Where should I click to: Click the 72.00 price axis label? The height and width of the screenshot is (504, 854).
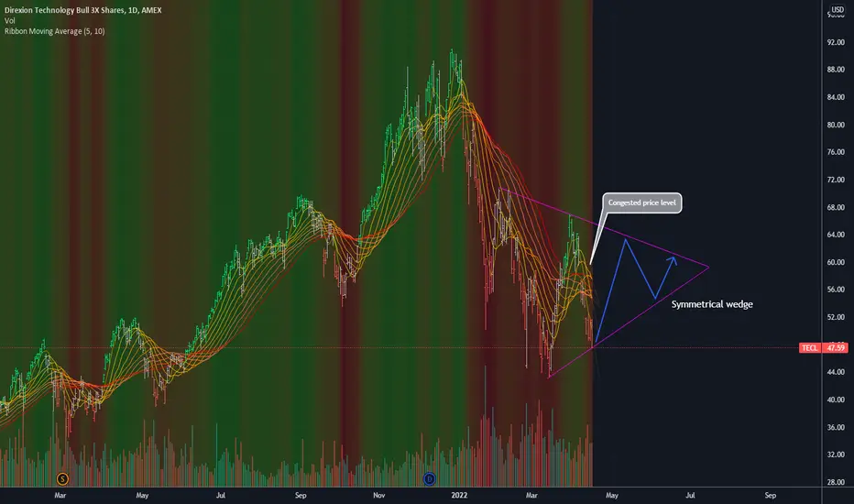(836, 180)
